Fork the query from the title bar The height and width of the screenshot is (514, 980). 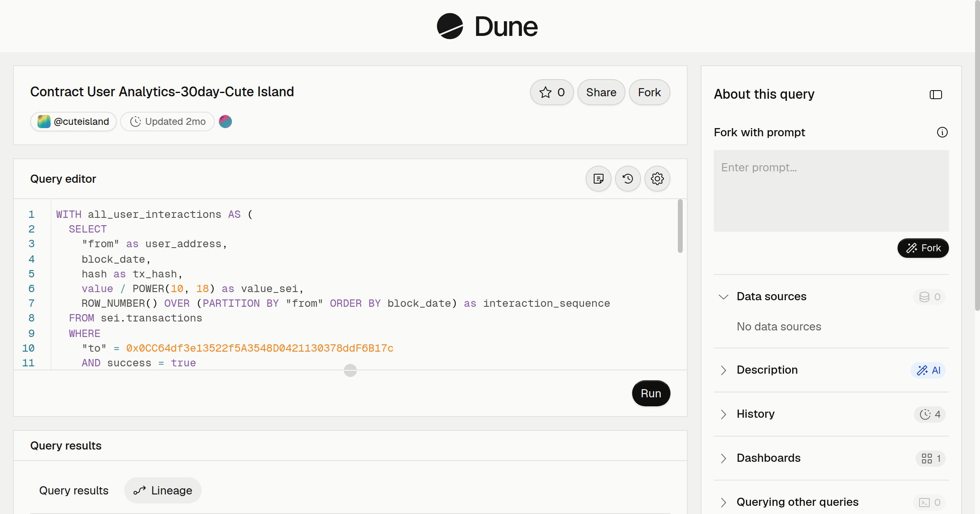click(x=649, y=92)
